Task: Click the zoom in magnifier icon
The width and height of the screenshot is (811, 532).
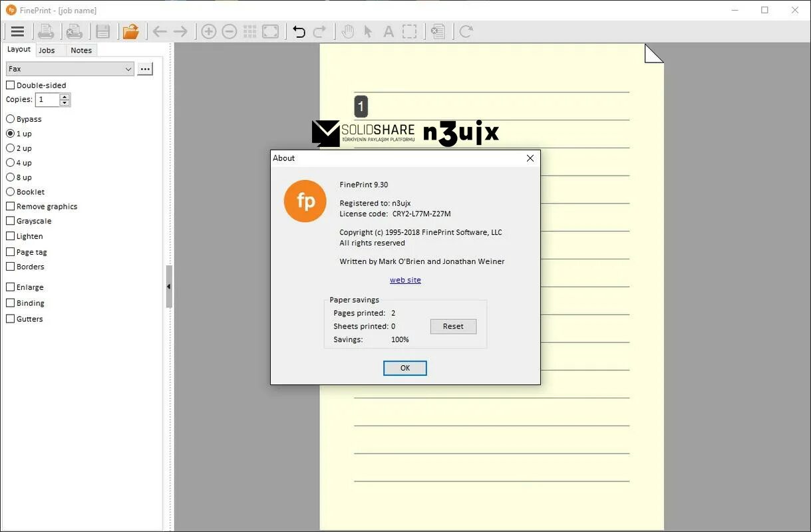Action: tap(208, 31)
